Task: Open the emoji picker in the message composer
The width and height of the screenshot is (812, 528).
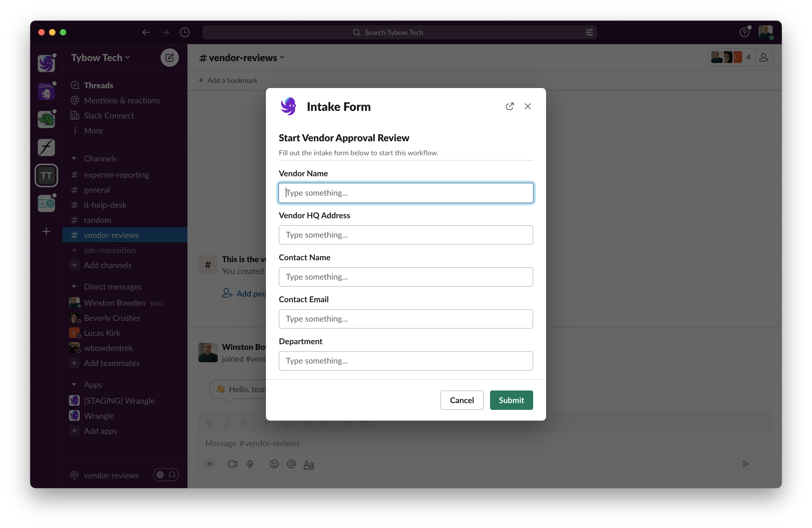Action: (274, 464)
